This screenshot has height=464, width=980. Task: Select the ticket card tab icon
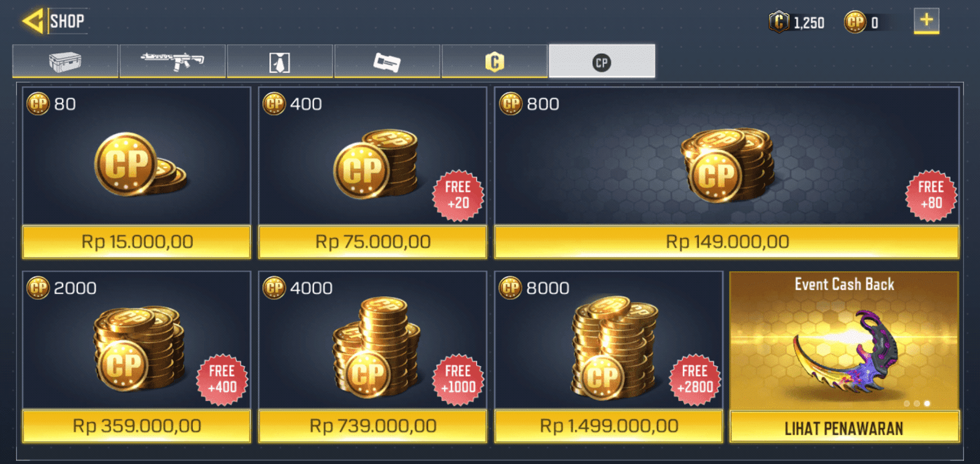[387, 61]
